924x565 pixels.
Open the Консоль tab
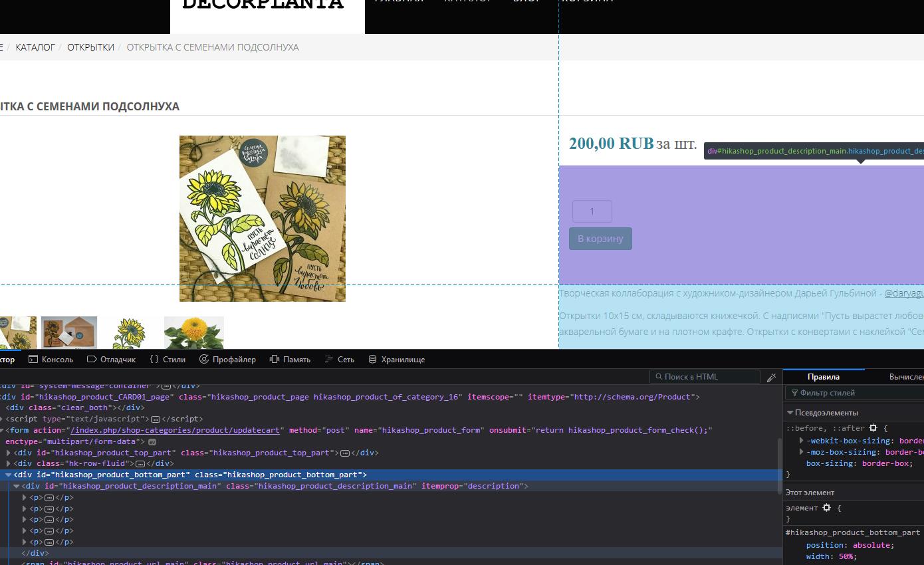51,360
